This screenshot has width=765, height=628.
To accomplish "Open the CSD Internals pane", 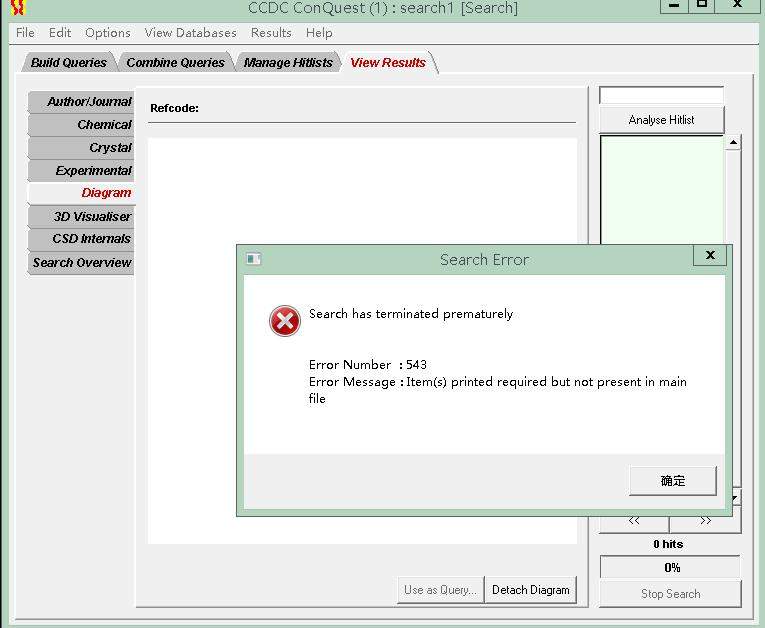I will tap(81, 239).
